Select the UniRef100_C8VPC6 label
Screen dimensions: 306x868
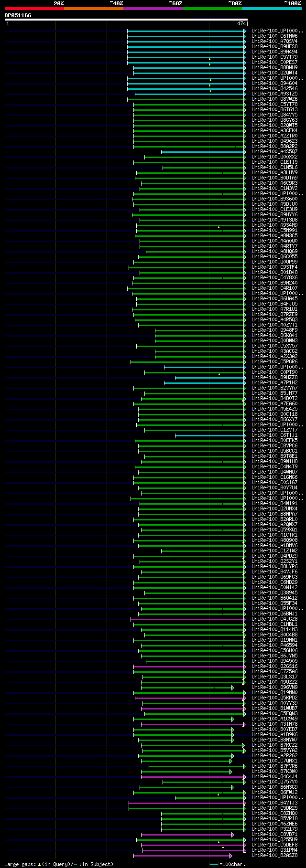click(x=274, y=445)
